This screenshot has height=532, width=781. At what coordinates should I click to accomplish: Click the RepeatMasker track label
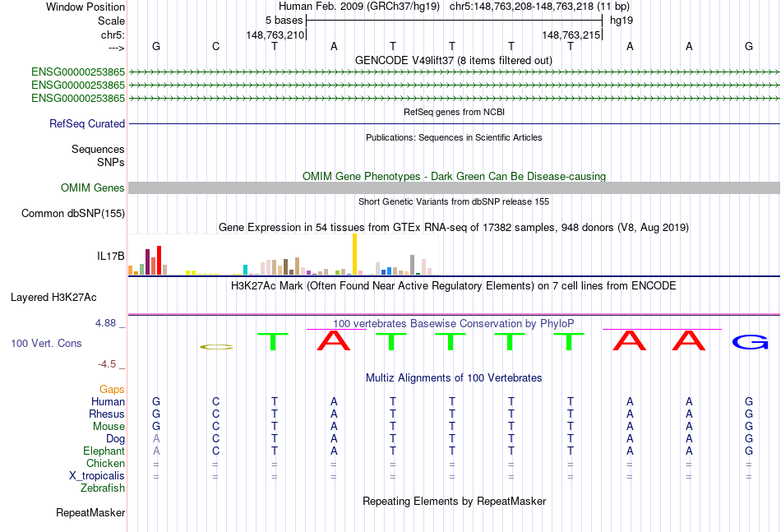tap(90, 512)
